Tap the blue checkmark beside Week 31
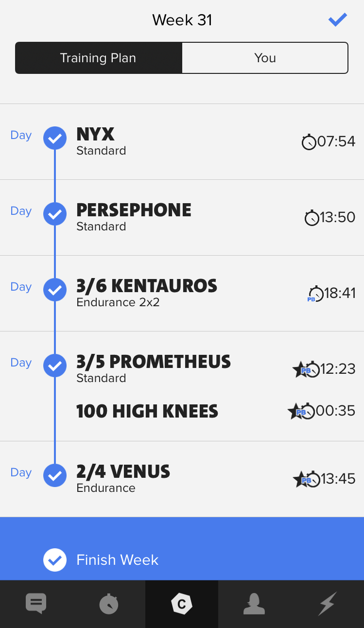Image resolution: width=364 pixels, height=628 pixels. click(337, 20)
